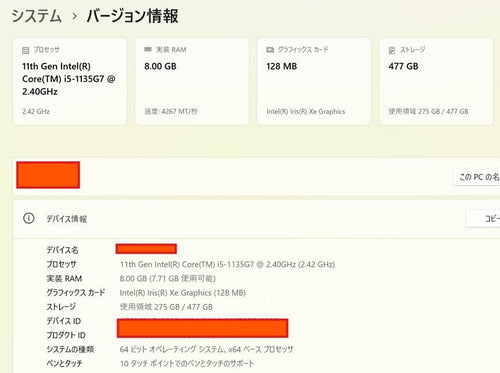500x373 pixels.
Task: Open the 8.00 GB RAM card
Action: click(x=192, y=81)
